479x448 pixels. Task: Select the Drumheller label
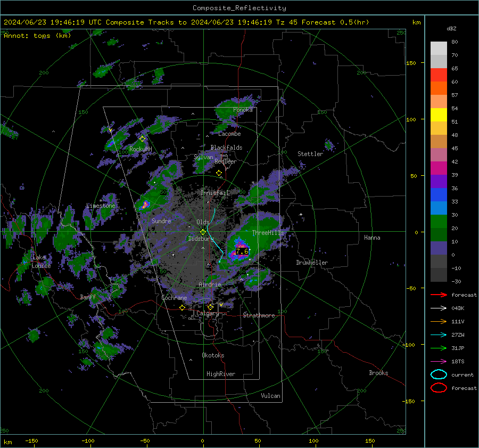tap(312, 263)
